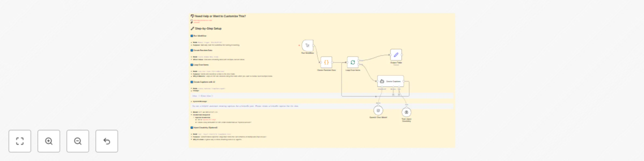Open the OpenAI Chat Model node
644x161 pixels.
378,110
